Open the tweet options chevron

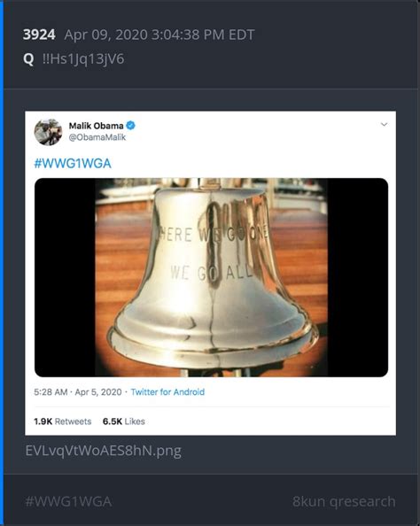coord(384,125)
